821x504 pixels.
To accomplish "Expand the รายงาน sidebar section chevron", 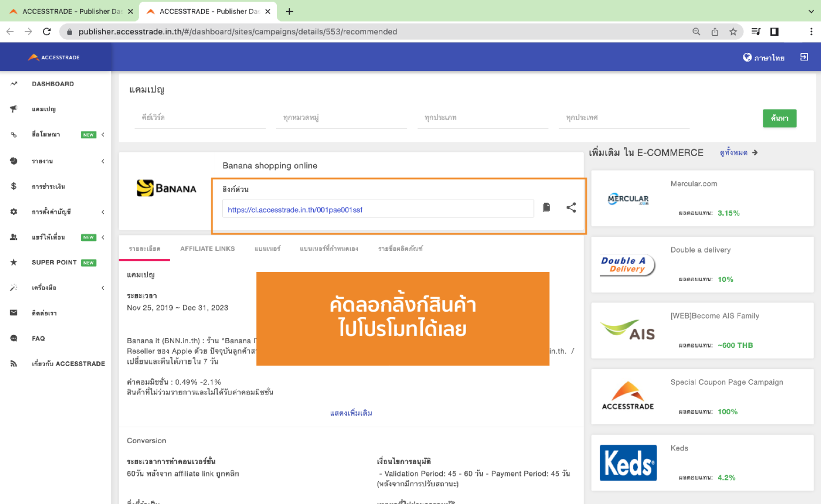I will click(x=103, y=160).
